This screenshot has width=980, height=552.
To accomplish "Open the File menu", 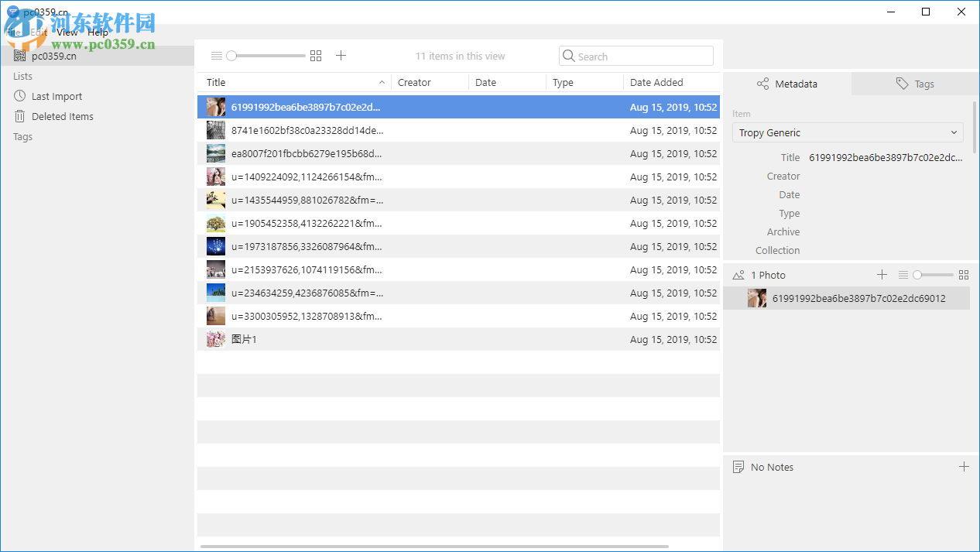I will (13, 33).
